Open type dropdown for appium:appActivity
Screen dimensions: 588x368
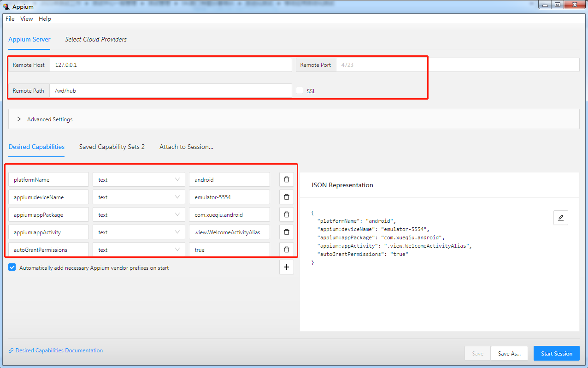(x=139, y=232)
